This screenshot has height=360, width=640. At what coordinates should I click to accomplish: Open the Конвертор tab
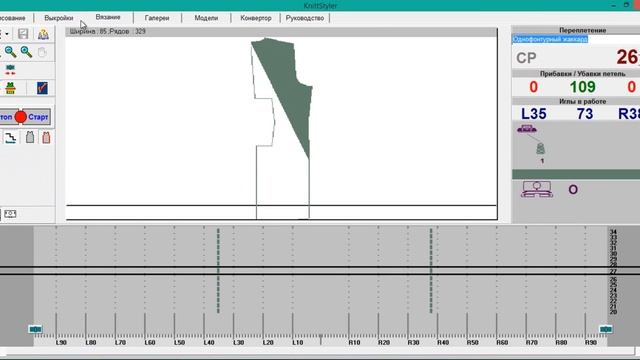click(x=256, y=18)
